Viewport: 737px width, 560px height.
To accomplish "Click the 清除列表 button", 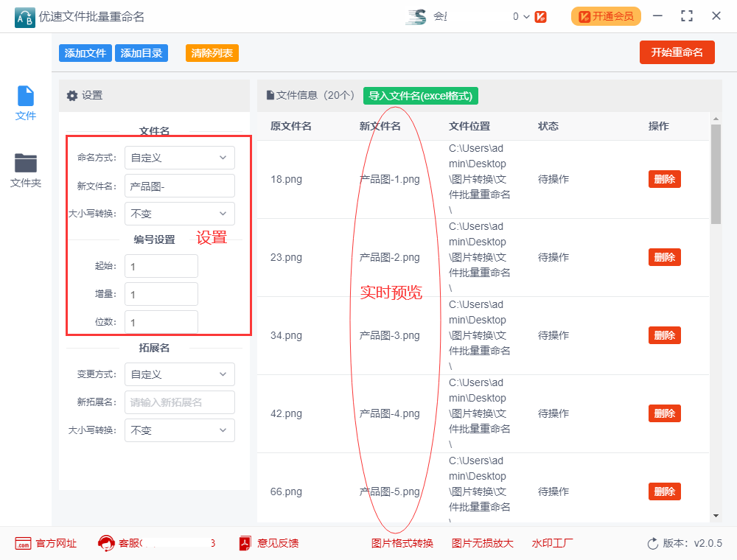I will (x=212, y=53).
